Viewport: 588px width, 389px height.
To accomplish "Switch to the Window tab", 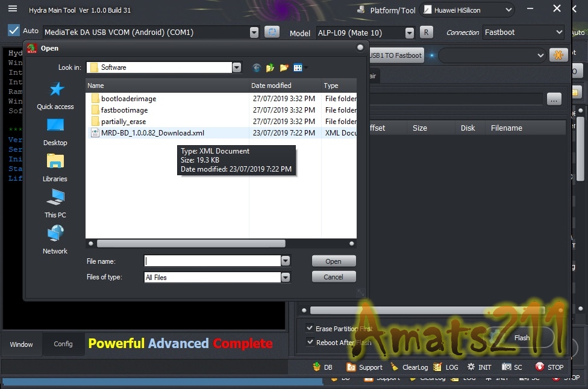I will [21, 344].
